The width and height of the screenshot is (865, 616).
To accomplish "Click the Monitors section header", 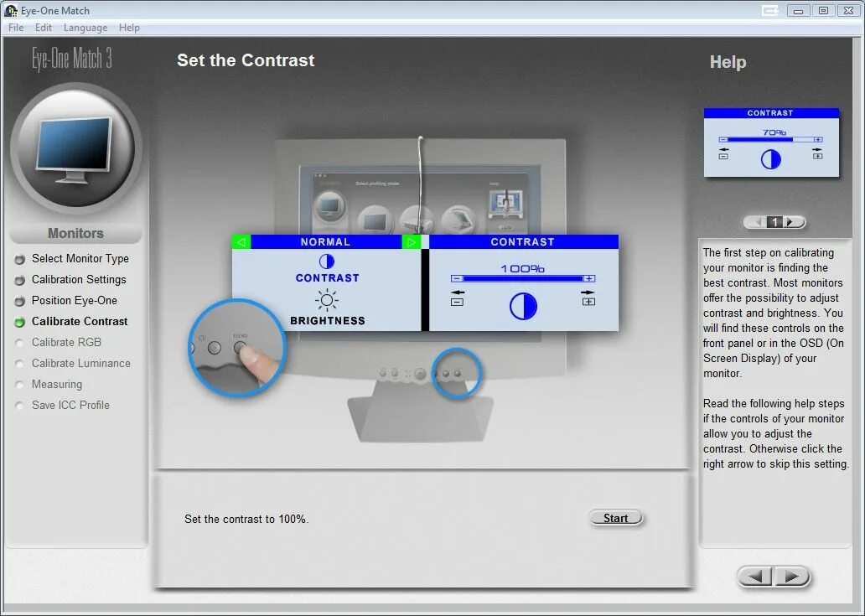I will tap(75, 233).
